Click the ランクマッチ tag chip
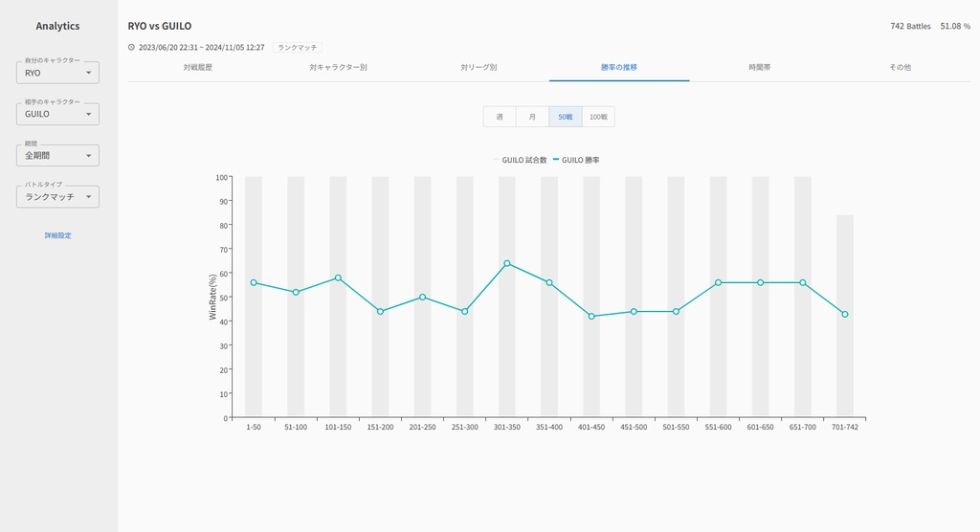The height and width of the screenshot is (532, 980). click(x=297, y=47)
